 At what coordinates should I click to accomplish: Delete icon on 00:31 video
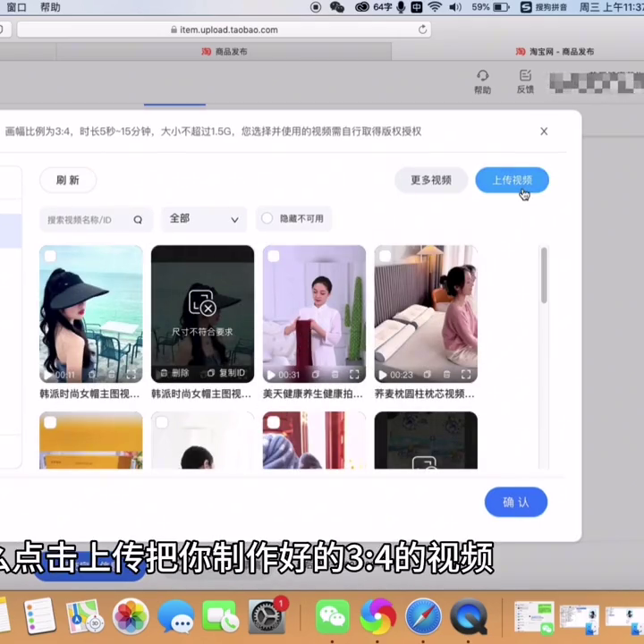[x=335, y=374]
